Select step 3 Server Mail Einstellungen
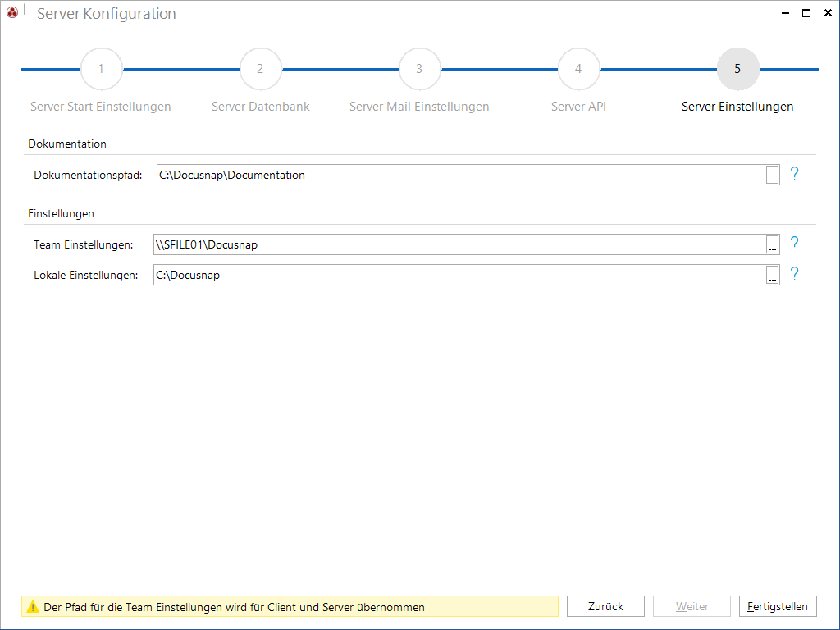The height and width of the screenshot is (630, 840). 419,69
